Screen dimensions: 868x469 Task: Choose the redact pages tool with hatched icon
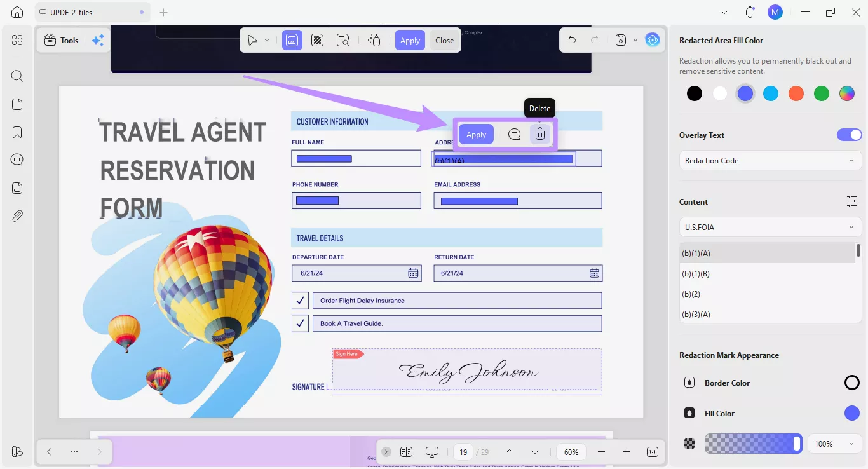318,41
